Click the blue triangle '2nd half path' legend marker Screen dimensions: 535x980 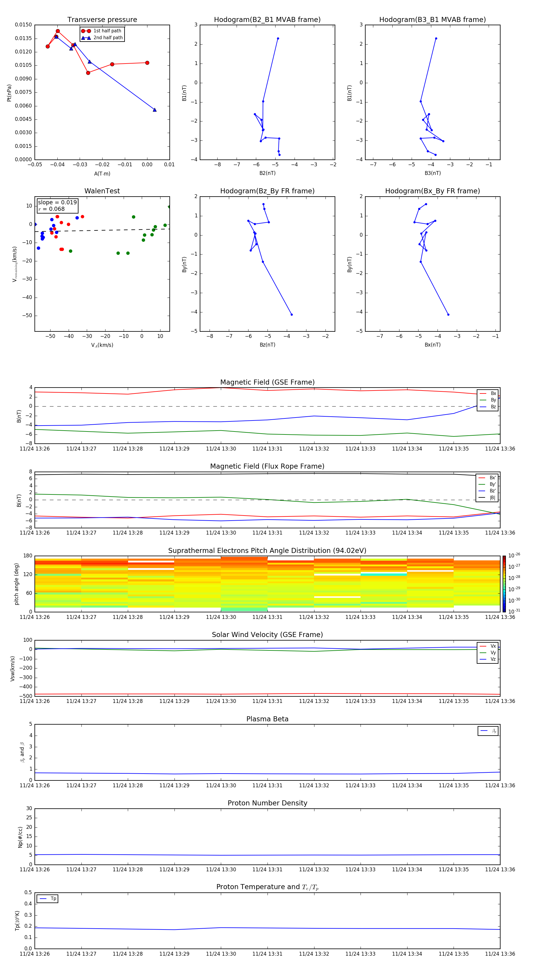[86, 38]
